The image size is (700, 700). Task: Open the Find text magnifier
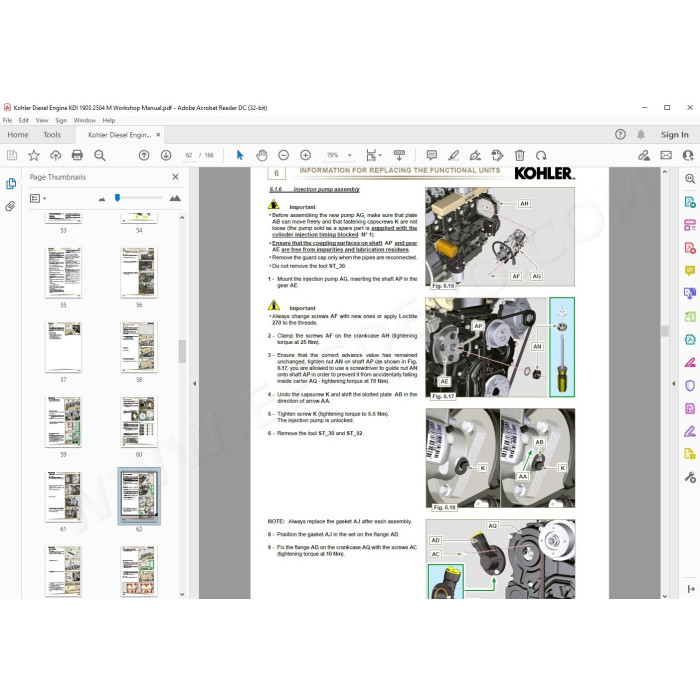coord(100,155)
